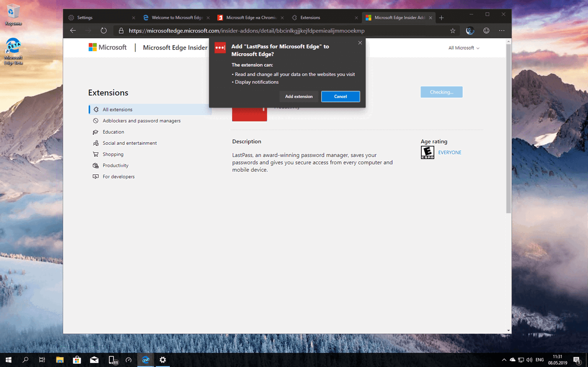Click the address bar URL field
This screenshot has height=367, width=588.
[x=286, y=31]
